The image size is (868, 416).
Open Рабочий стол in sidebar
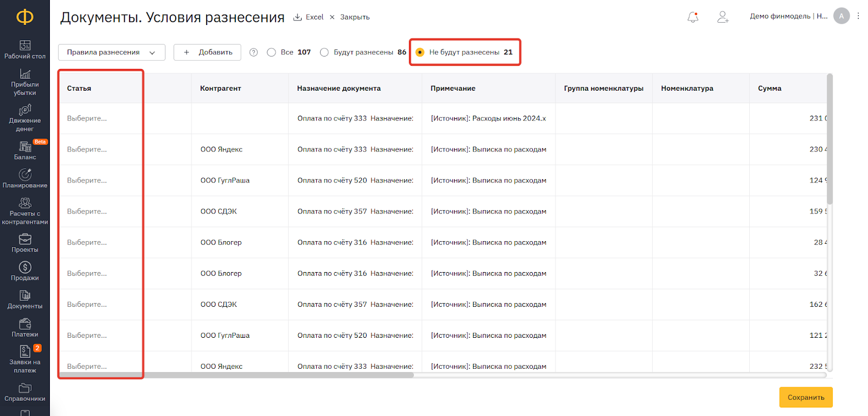[25, 49]
